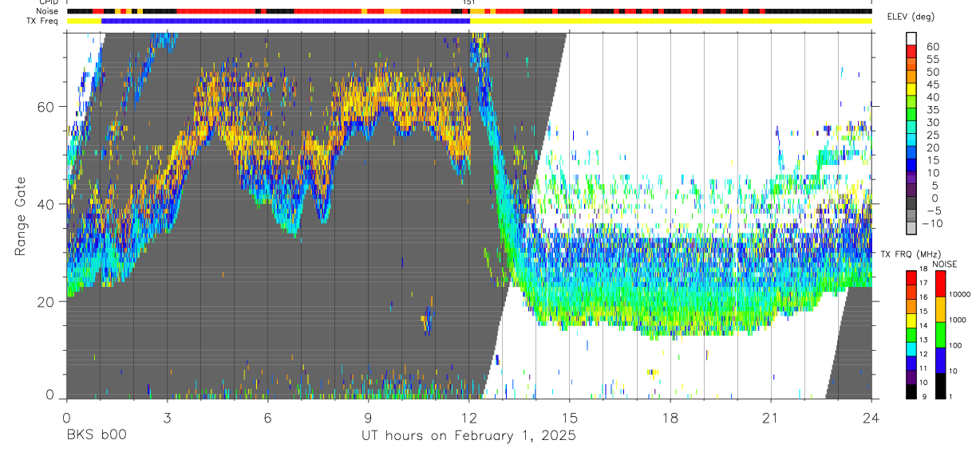Click the '45' label on ELEV colorbar
The height and width of the screenshot is (452, 980).
933,85
